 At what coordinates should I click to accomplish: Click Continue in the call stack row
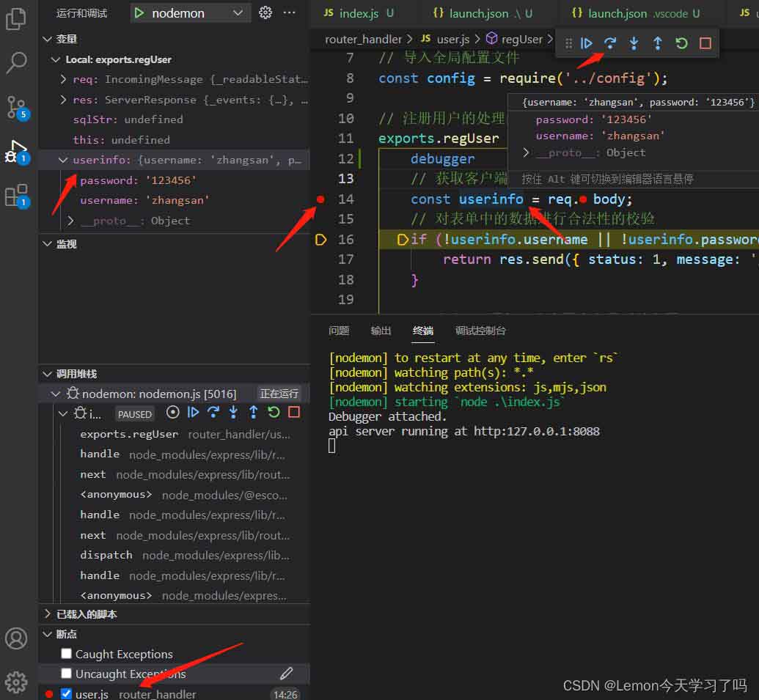tap(193, 412)
